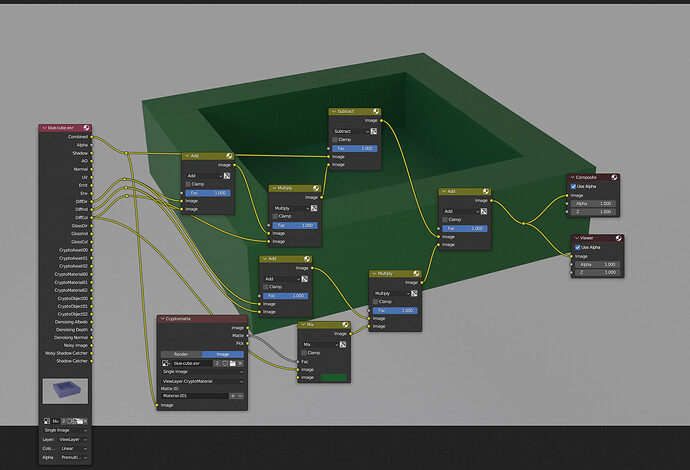Click the Material.001 Matte ID field

pyautogui.click(x=195, y=396)
